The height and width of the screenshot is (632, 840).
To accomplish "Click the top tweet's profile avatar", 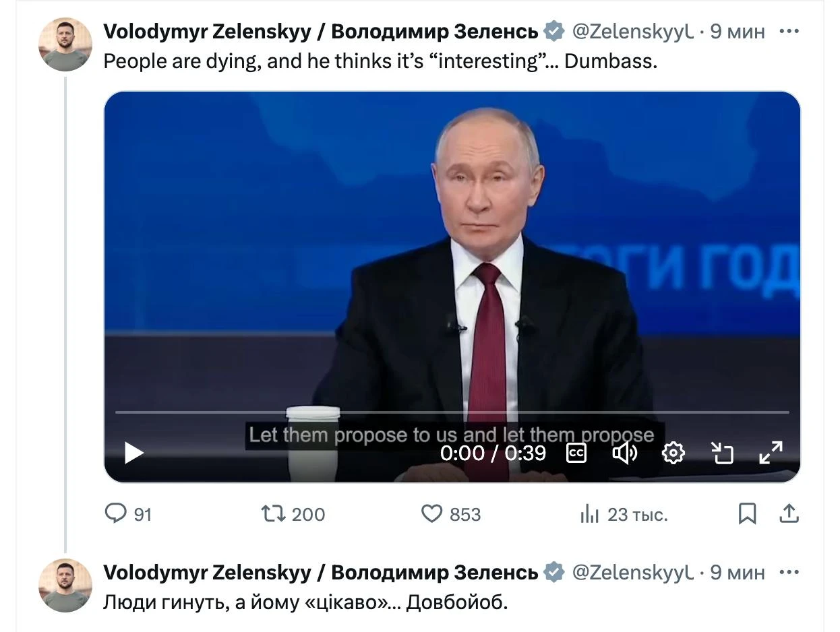I will [x=65, y=44].
